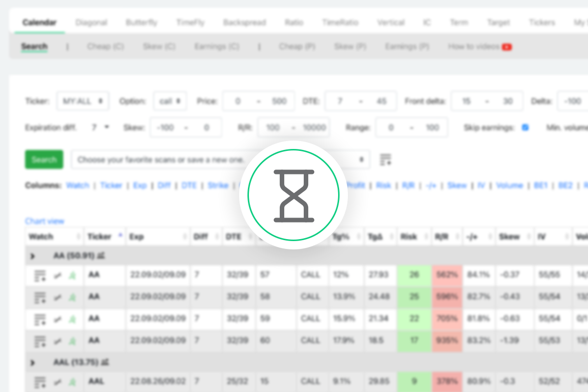Open the Tickers tab
The image size is (588, 392).
(x=542, y=23)
